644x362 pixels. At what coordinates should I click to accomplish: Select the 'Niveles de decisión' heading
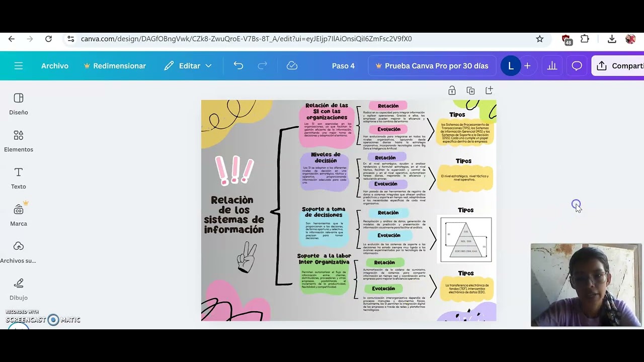(326, 157)
